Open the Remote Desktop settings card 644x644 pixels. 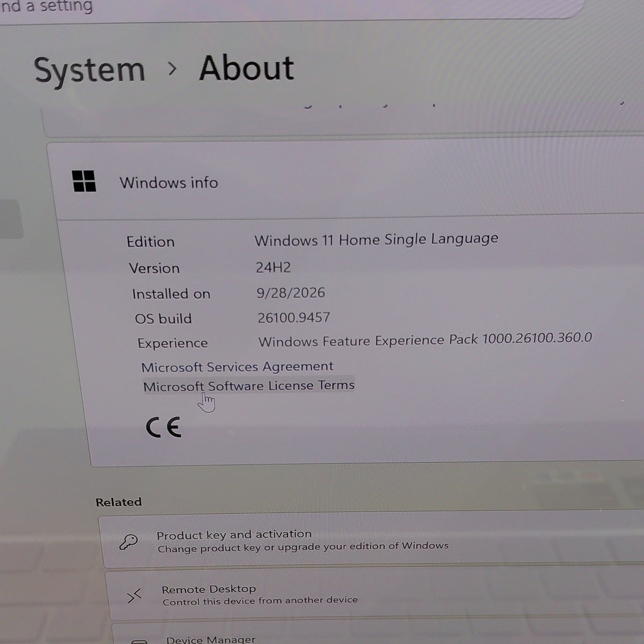tap(375, 594)
